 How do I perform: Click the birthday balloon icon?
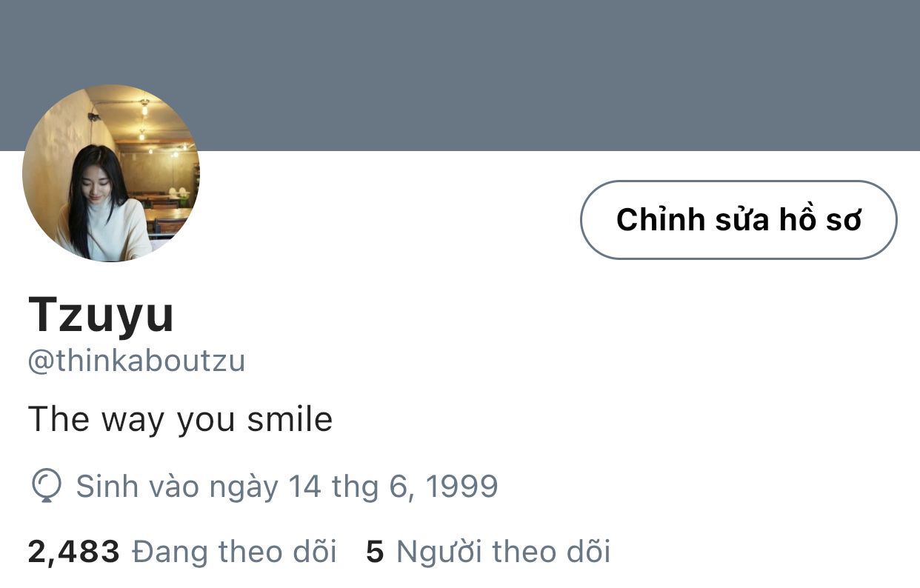click(46, 487)
